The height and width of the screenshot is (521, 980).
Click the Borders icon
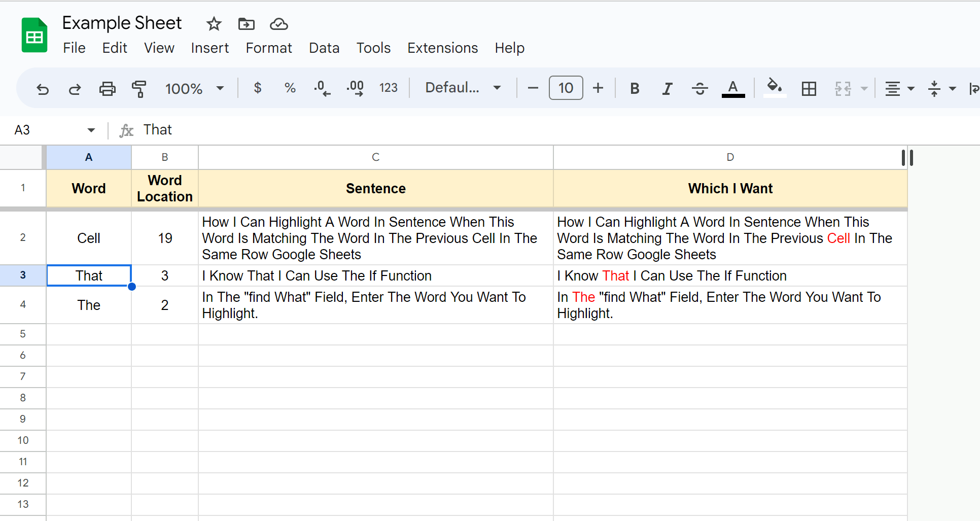click(809, 88)
